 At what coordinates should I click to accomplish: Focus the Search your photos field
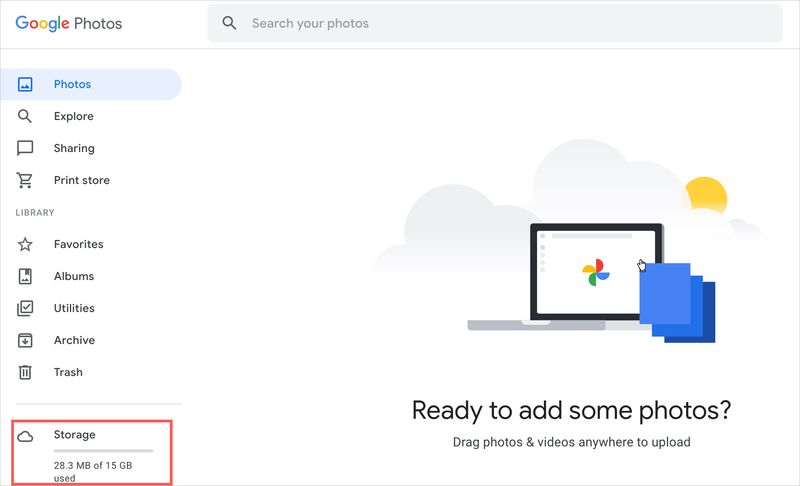[495, 23]
